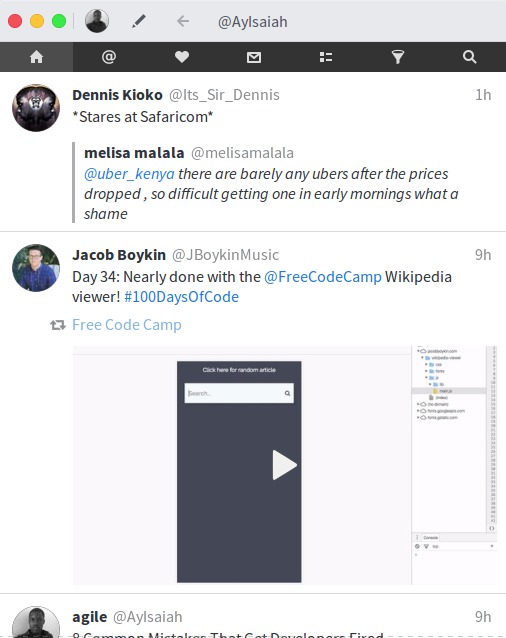The height and width of the screenshot is (638, 506).
Task: Open @melisamalala handle
Action: click(242, 153)
